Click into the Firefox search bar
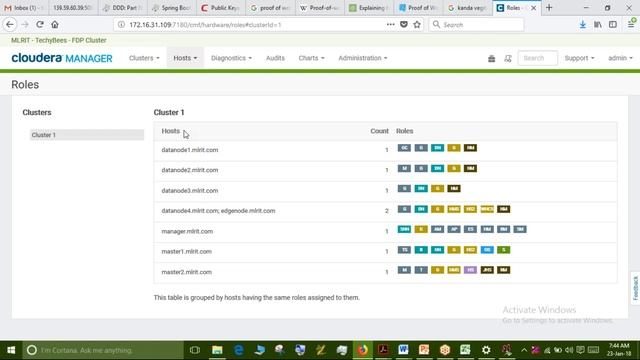The width and height of the screenshot is (640, 360). [476, 24]
